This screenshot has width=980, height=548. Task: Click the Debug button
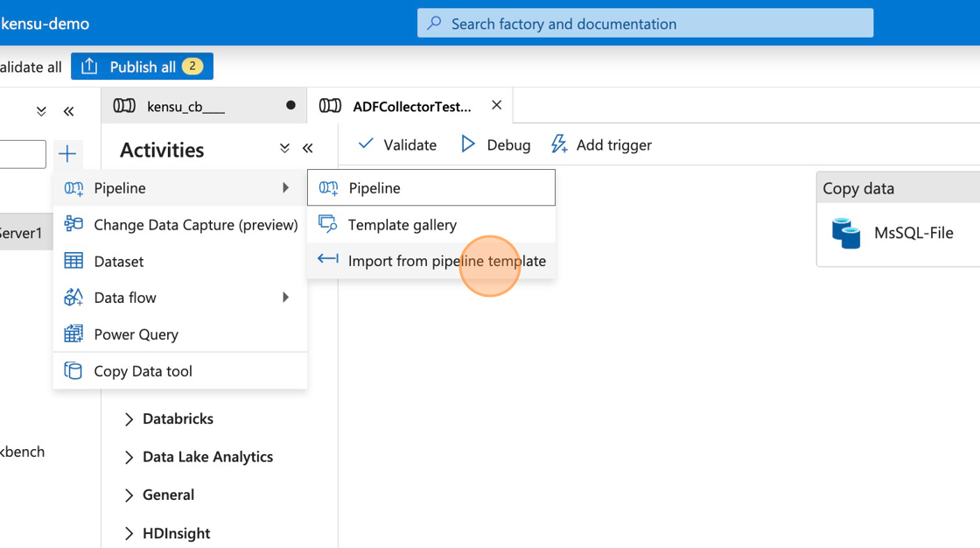click(495, 144)
